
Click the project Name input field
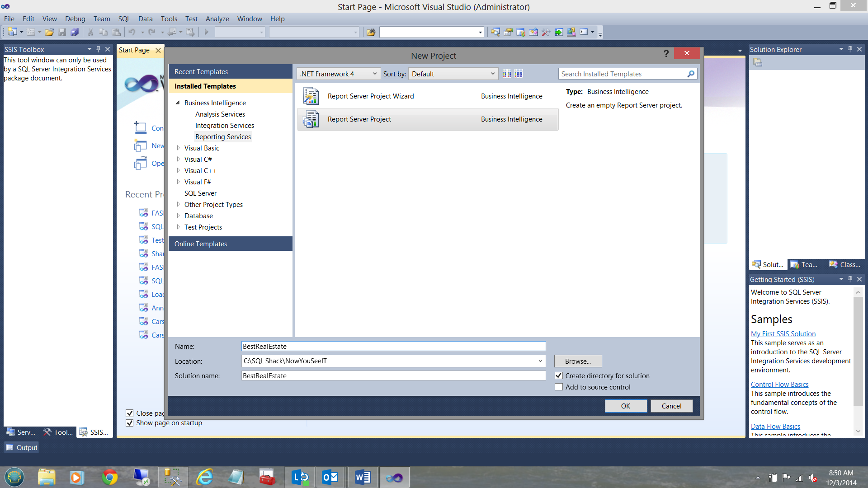[393, 347]
